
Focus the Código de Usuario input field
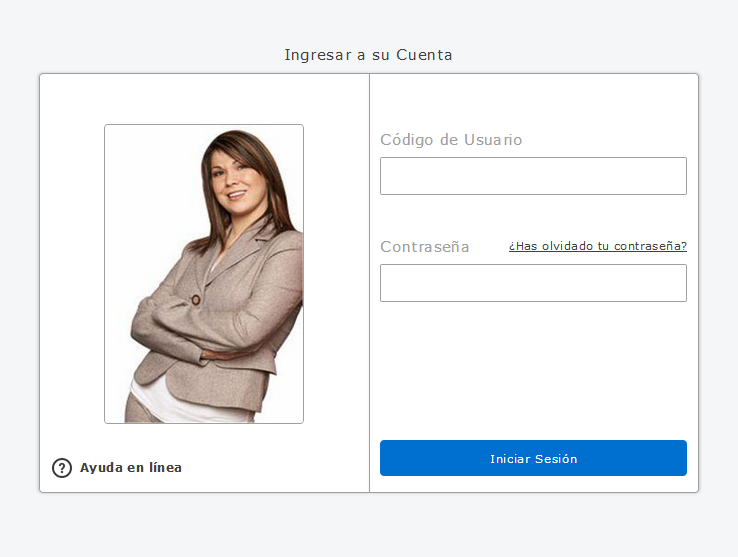(533, 176)
